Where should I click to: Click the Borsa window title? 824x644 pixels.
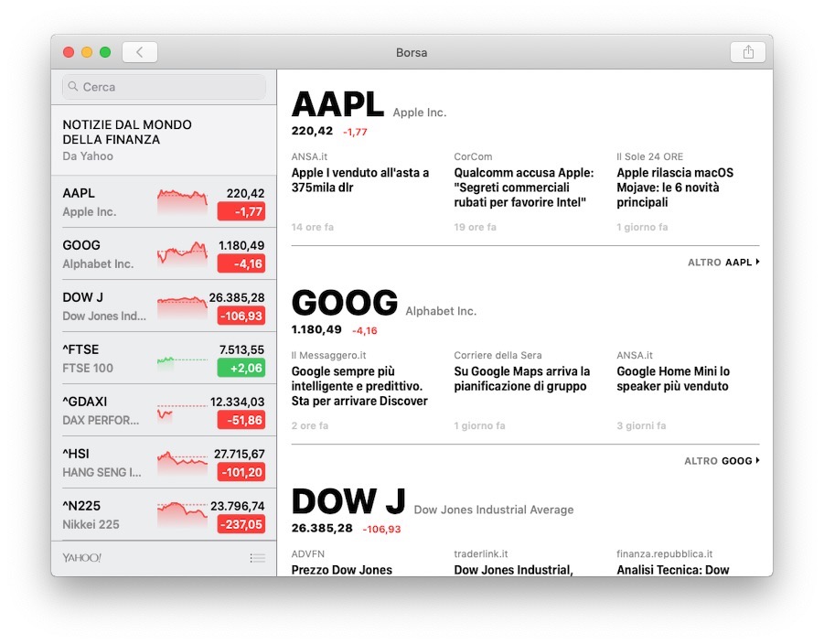pyautogui.click(x=412, y=52)
